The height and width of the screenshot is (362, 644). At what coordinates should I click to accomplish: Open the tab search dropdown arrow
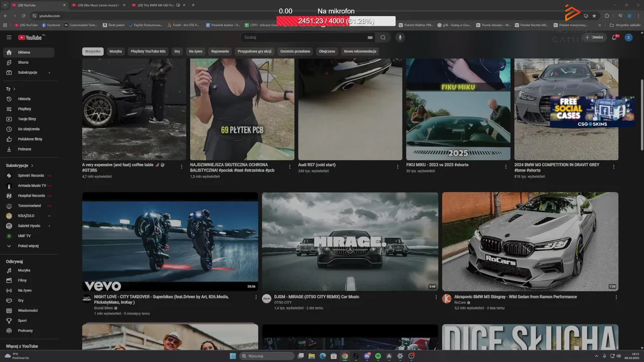[6, 5]
